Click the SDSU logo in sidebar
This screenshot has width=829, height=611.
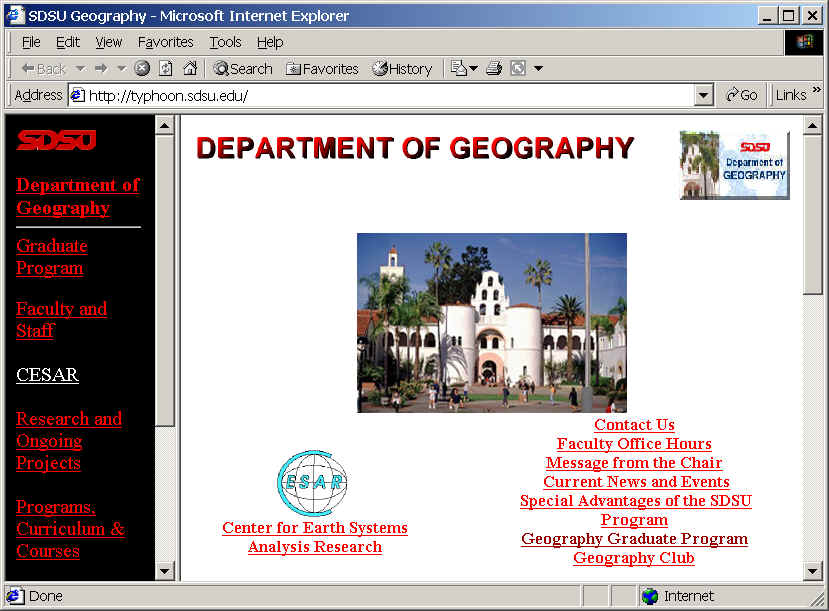coord(57,140)
